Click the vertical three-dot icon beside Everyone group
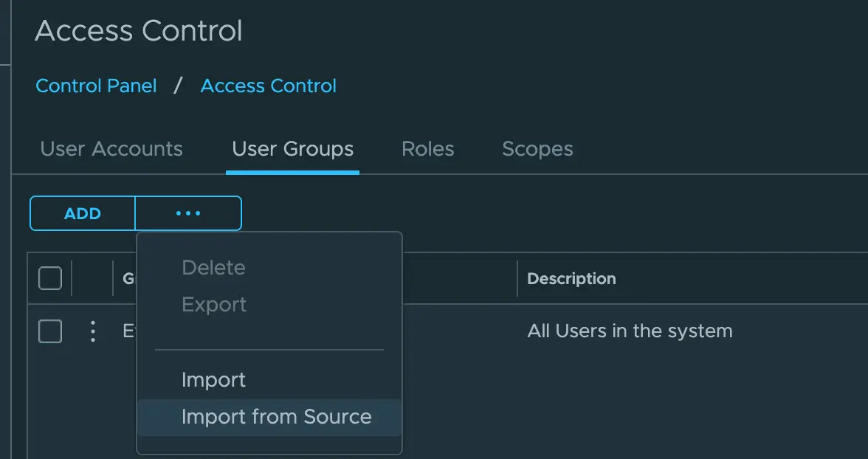 click(92, 331)
